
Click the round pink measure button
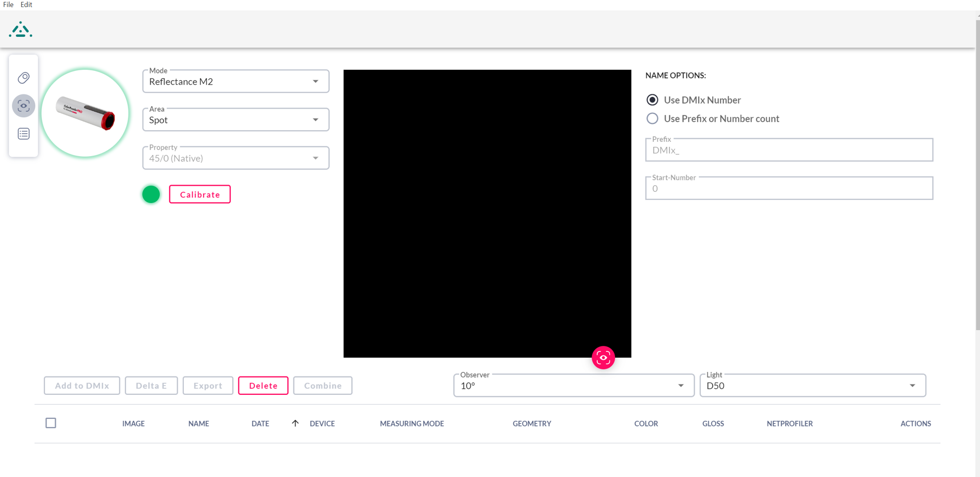click(603, 358)
